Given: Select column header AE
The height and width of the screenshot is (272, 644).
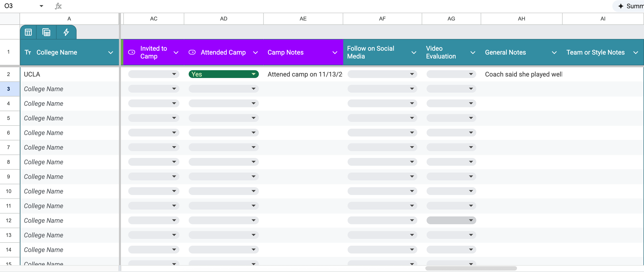Looking at the screenshot, I should pyautogui.click(x=303, y=19).
